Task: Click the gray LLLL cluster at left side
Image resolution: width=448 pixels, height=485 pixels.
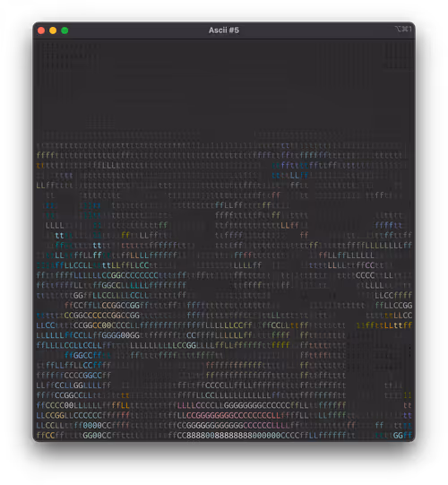Action: pyautogui.click(x=55, y=225)
